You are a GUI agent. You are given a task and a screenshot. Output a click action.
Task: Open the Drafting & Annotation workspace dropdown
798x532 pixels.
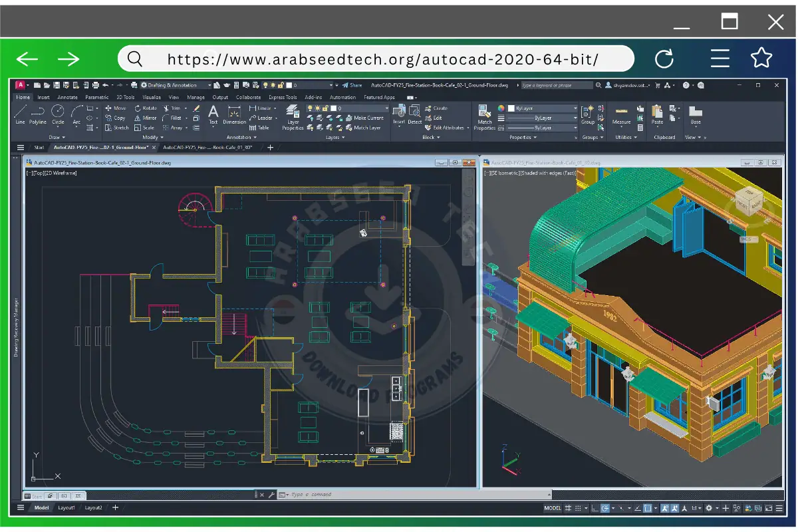[176, 85]
